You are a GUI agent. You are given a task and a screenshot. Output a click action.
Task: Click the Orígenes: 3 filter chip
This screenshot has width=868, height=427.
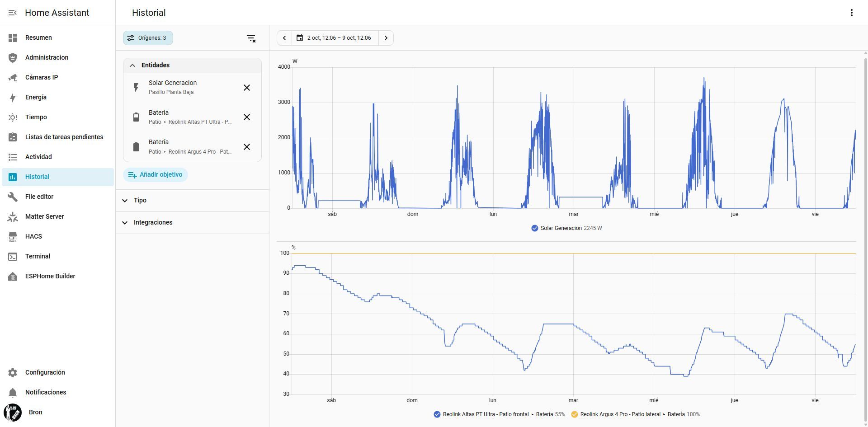[x=148, y=38]
